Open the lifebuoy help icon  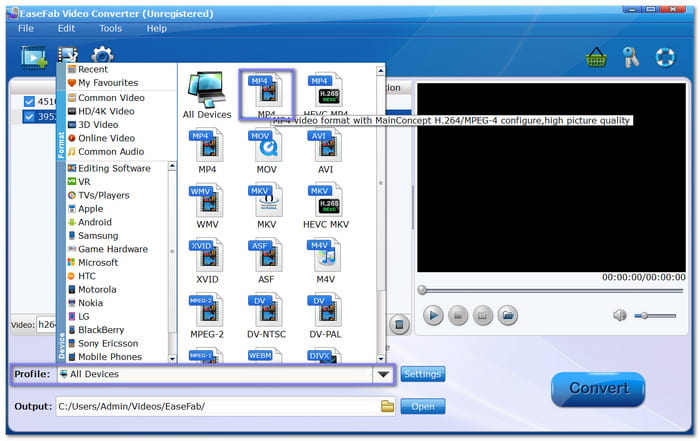665,57
